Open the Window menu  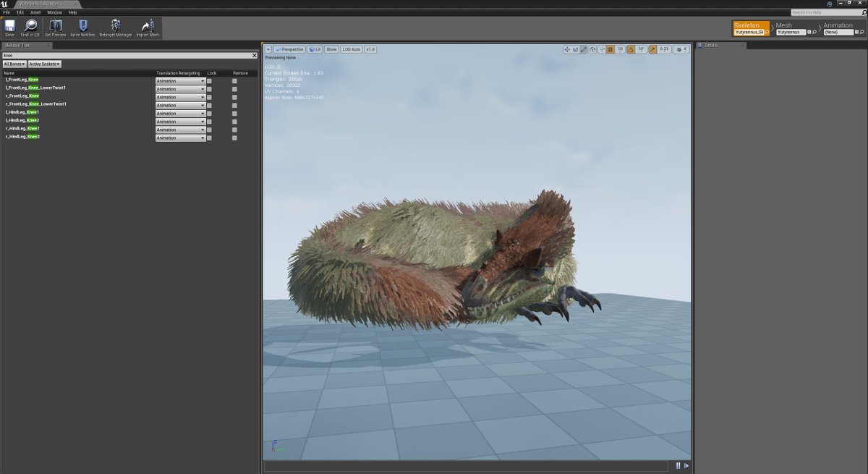54,12
